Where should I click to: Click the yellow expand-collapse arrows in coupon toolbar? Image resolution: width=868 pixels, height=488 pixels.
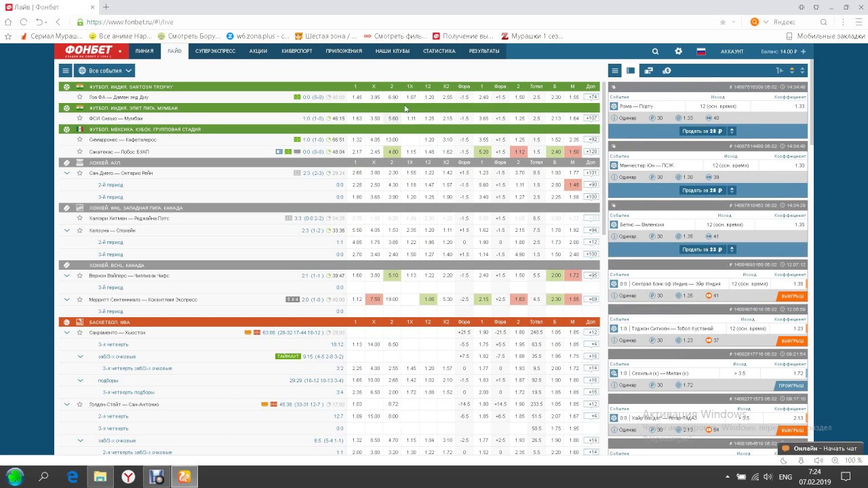coord(791,70)
